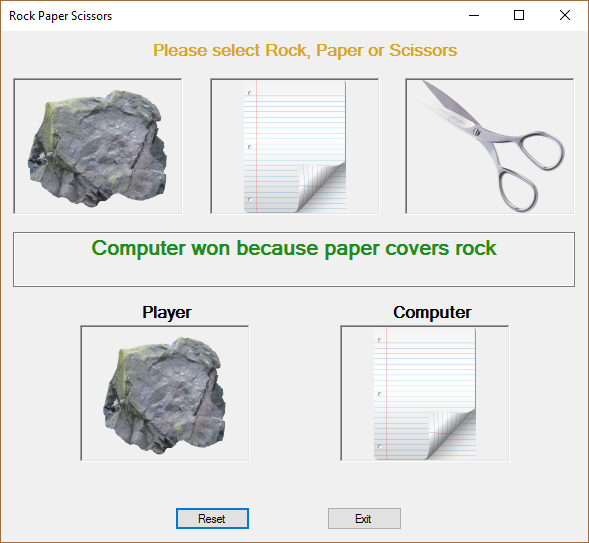
Task: Choose the Rock picture in the top row
Action: click(x=98, y=146)
